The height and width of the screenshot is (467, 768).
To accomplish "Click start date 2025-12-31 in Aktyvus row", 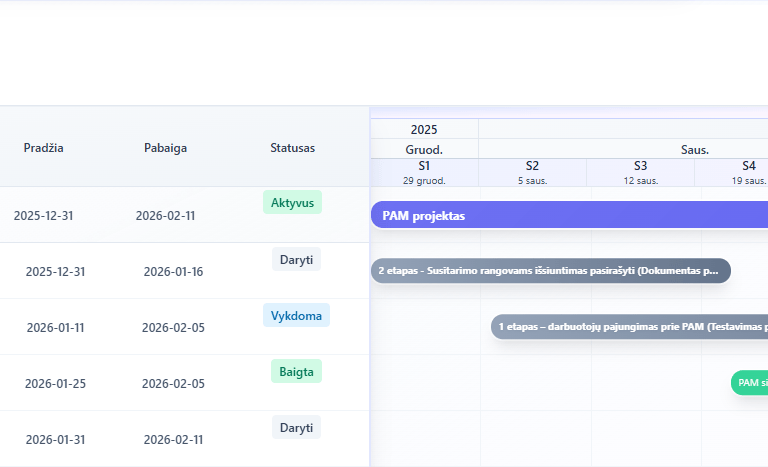I will click(x=44, y=216).
